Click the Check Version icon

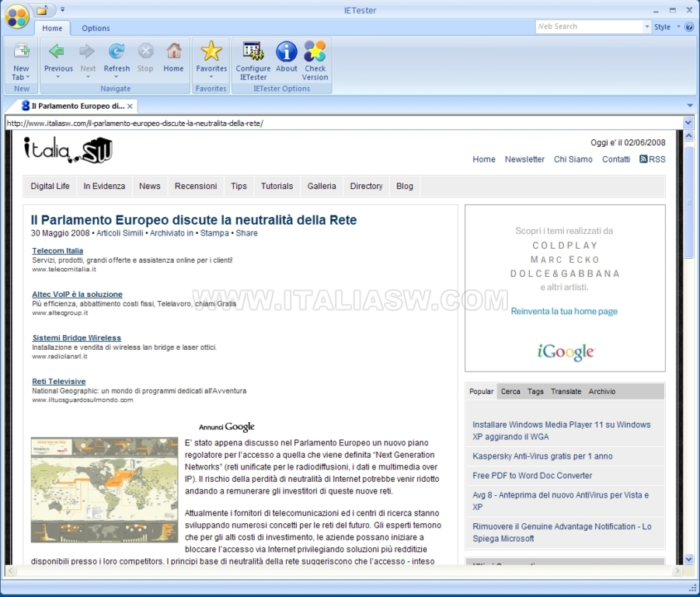(x=315, y=51)
